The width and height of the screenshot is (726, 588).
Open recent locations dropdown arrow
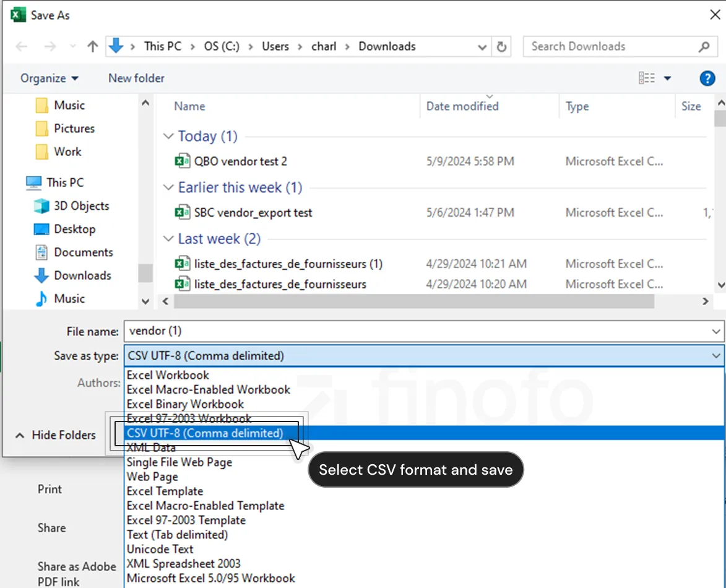[72, 46]
